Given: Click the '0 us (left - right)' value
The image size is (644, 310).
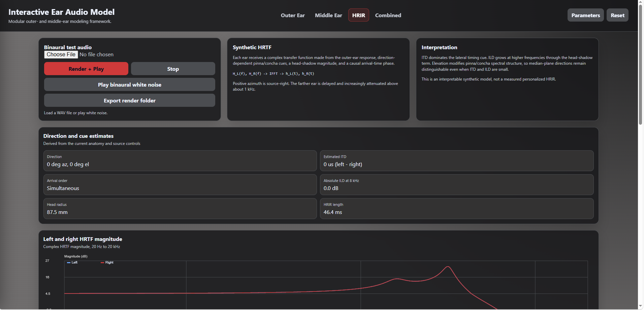Looking at the screenshot, I should (x=343, y=164).
